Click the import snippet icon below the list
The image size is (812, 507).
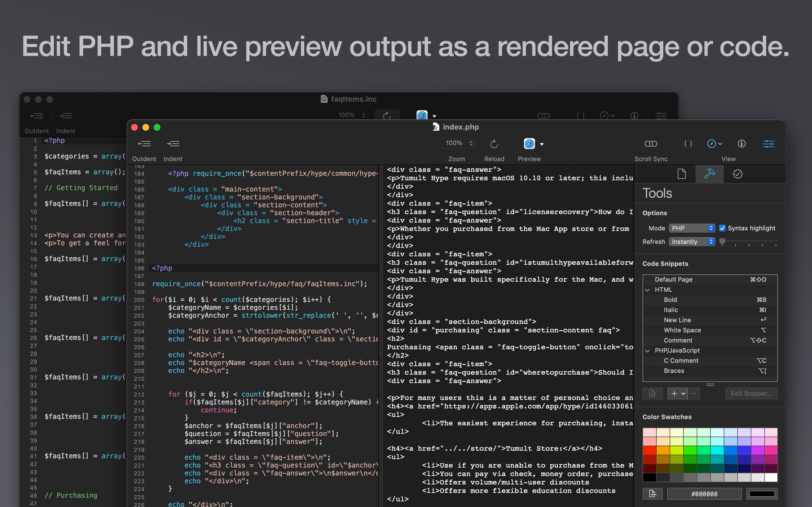[x=652, y=393]
